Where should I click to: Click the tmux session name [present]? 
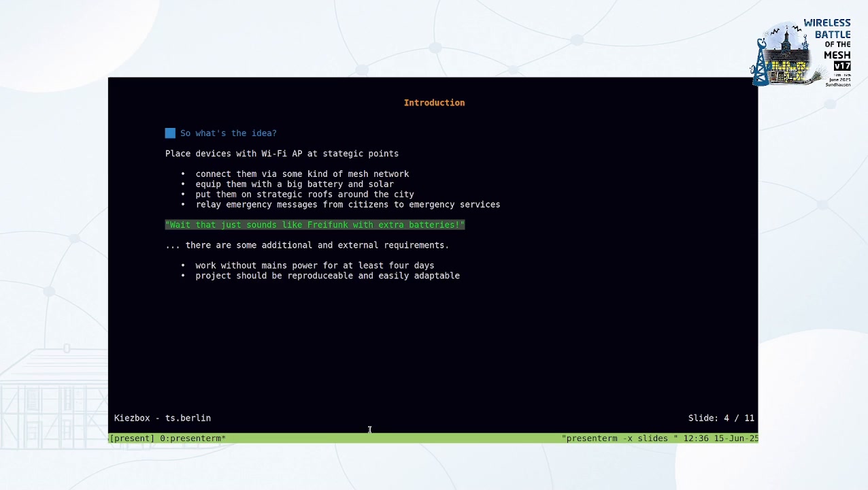[x=132, y=438]
